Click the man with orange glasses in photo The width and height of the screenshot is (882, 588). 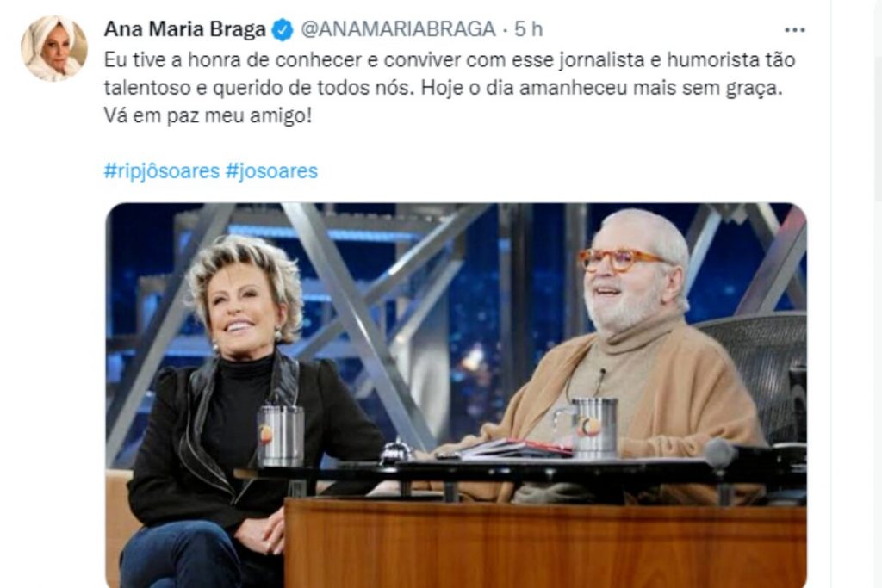[630, 360]
